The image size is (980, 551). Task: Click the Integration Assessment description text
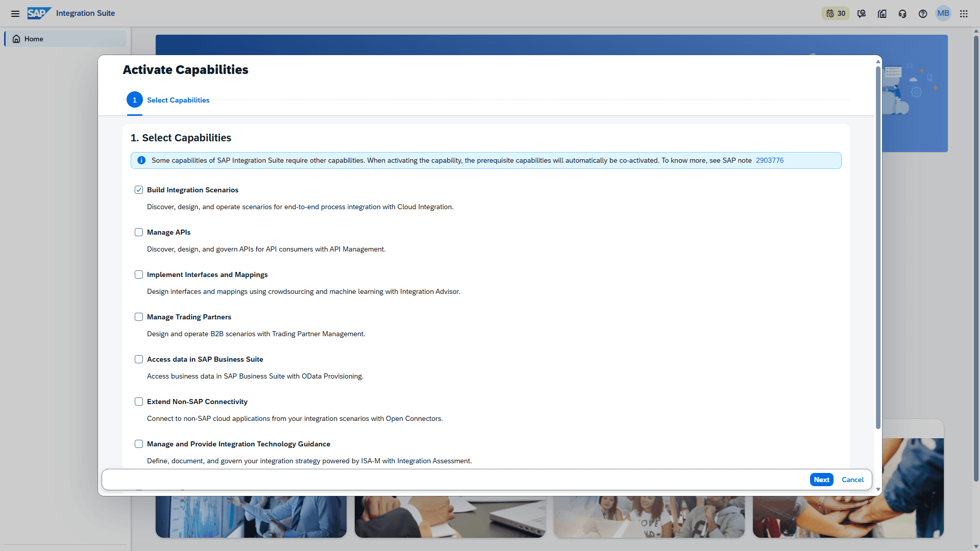(x=309, y=461)
